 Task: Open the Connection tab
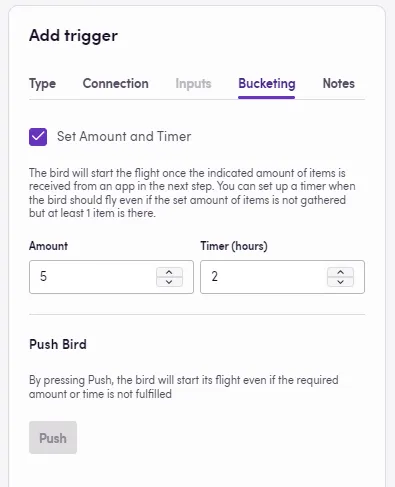[116, 84]
